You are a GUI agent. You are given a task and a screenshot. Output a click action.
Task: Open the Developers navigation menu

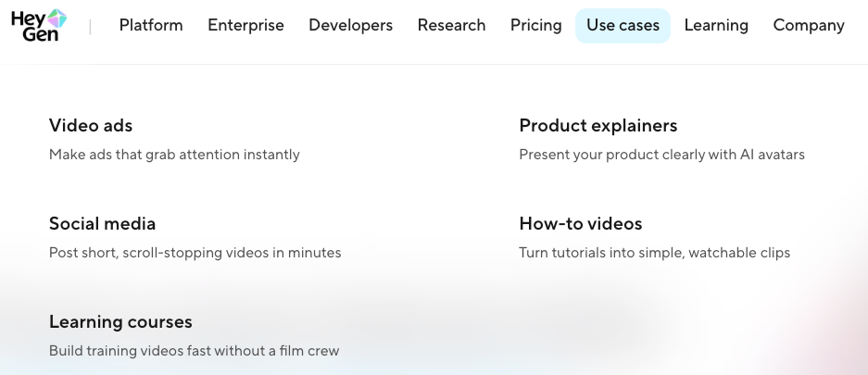tap(350, 26)
